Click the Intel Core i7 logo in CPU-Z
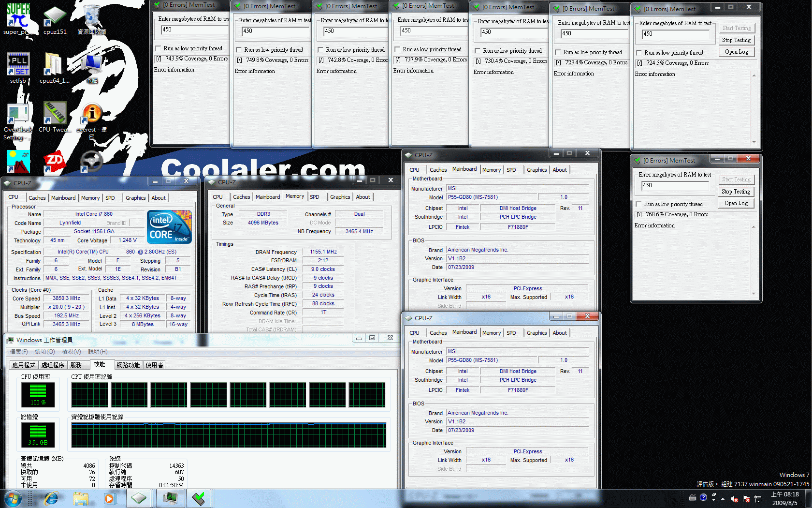The height and width of the screenshot is (508, 812). click(x=169, y=226)
